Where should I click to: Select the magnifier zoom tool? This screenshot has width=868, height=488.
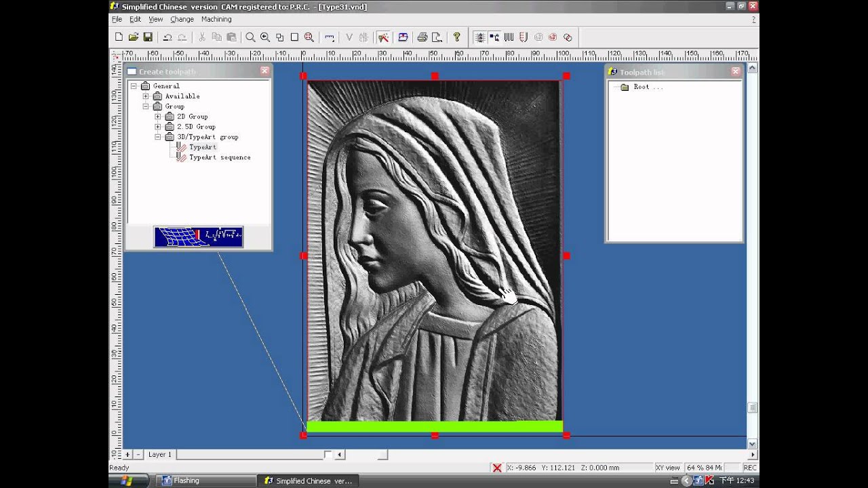pyautogui.click(x=250, y=37)
